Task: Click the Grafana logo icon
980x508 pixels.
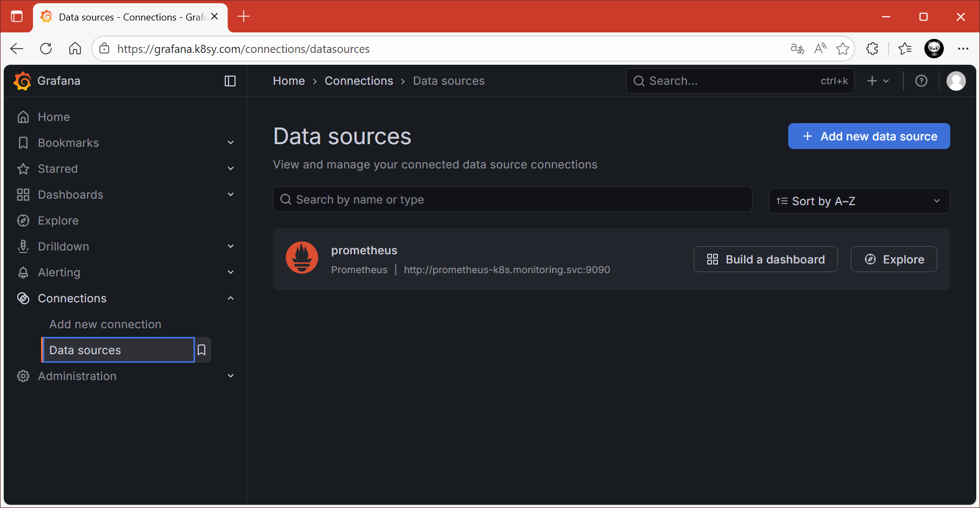Action: (x=22, y=81)
